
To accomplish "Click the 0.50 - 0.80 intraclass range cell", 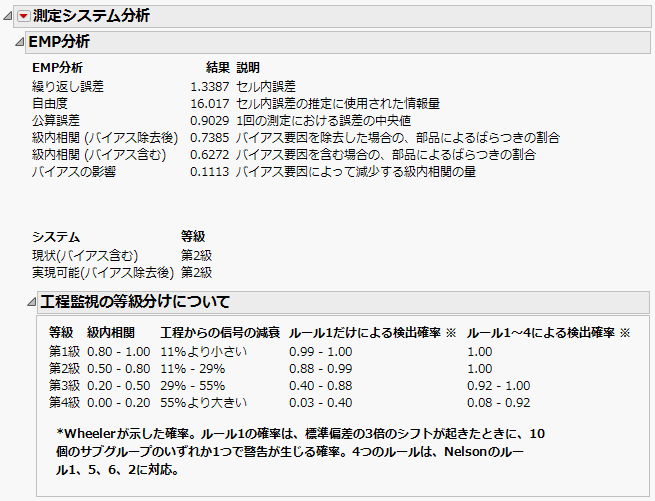I will click(x=119, y=369).
